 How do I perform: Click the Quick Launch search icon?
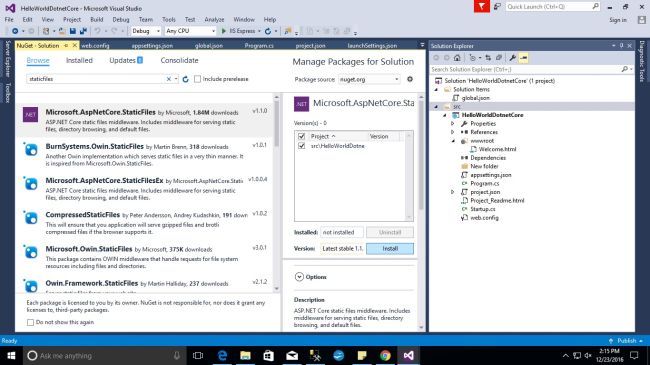[595, 6]
